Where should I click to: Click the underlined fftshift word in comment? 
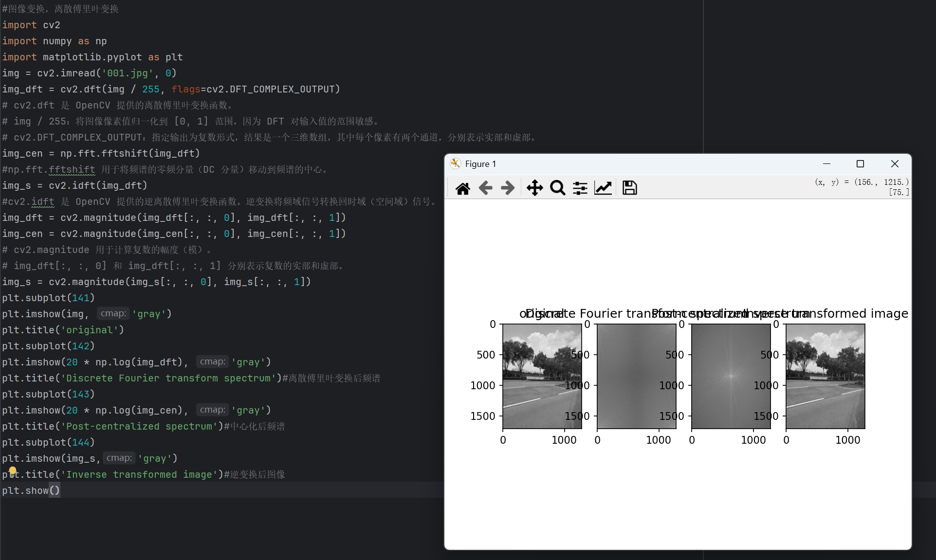pyautogui.click(x=72, y=169)
